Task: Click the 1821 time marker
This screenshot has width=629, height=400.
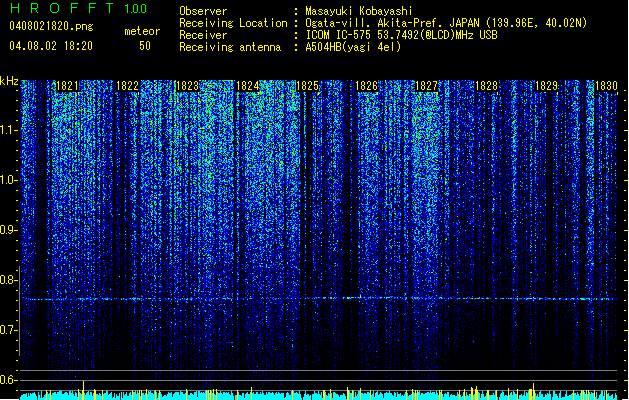Action: coord(67,86)
